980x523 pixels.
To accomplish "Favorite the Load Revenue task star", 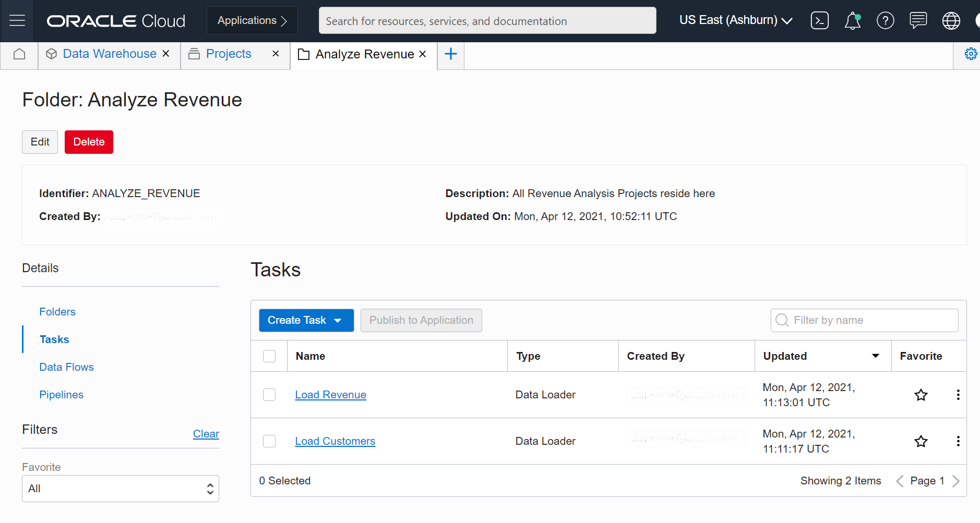I will pos(921,395).
